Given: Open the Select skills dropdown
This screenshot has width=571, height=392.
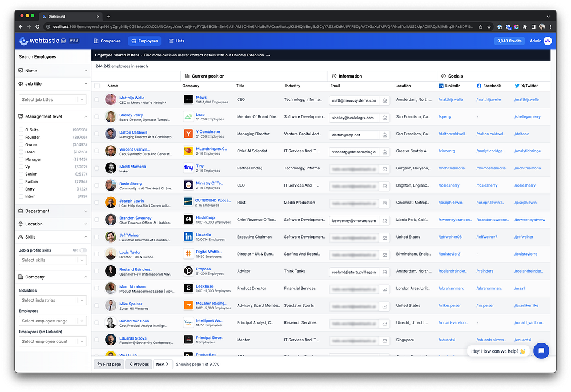Looking at the screenshot, I should tap(53, 260).
